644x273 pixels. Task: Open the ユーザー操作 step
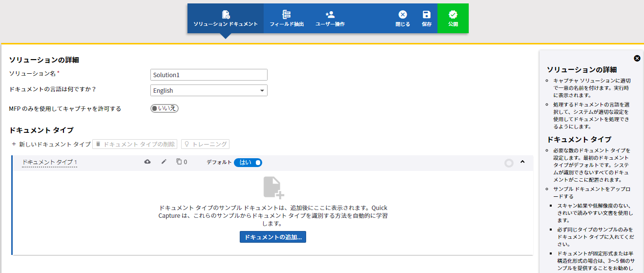pyautogui.click(x=330, y=19)
